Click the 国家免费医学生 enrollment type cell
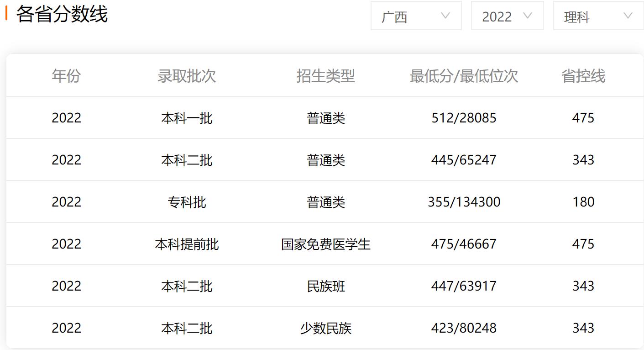The width and height of the screenshot is (644, 350). pos(325,244)
